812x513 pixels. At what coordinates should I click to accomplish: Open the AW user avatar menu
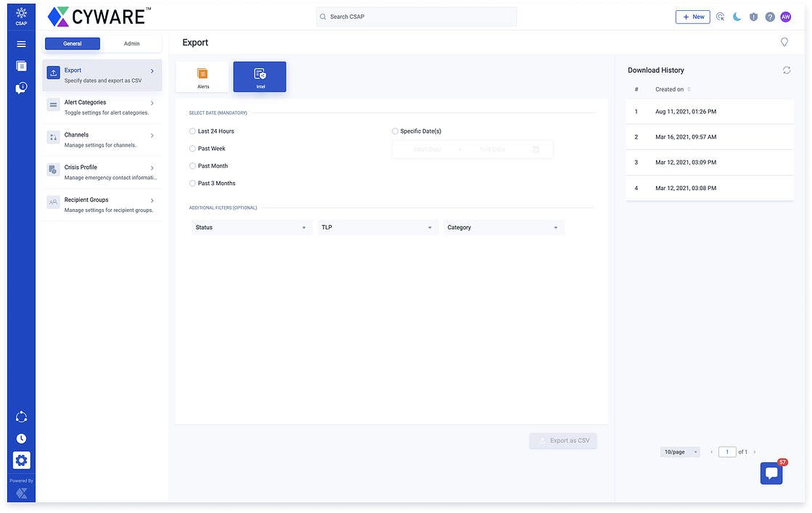(x=786, y=17)
